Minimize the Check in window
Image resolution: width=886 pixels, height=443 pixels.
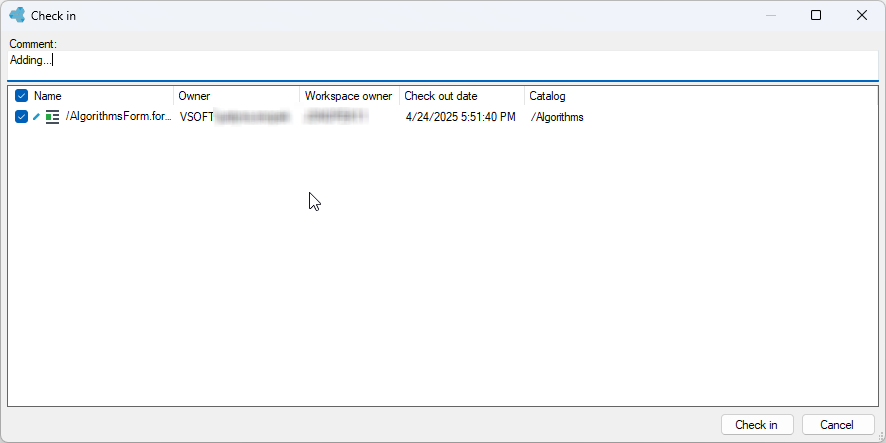(770, 15)
